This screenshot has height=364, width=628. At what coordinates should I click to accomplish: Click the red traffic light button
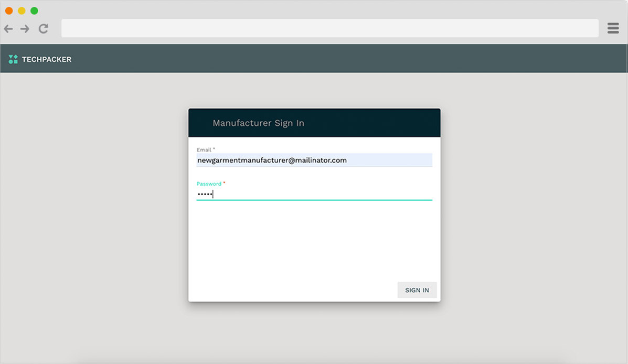8,9
